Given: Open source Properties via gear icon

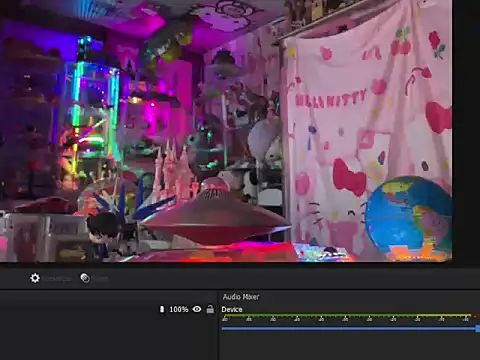Looking at the screenshot, I should click(35, 278).
